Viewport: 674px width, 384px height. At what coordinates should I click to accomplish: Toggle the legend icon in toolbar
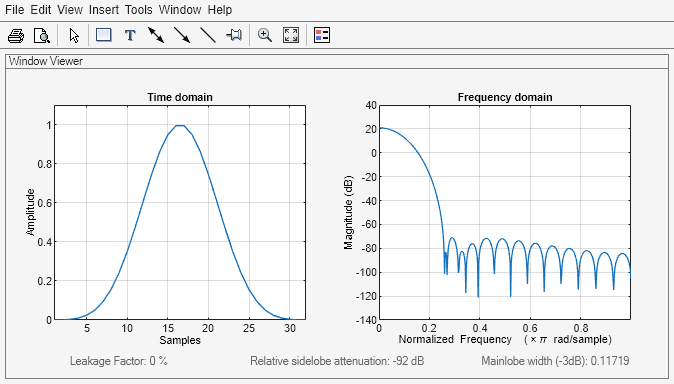click(x=322, y=35)
